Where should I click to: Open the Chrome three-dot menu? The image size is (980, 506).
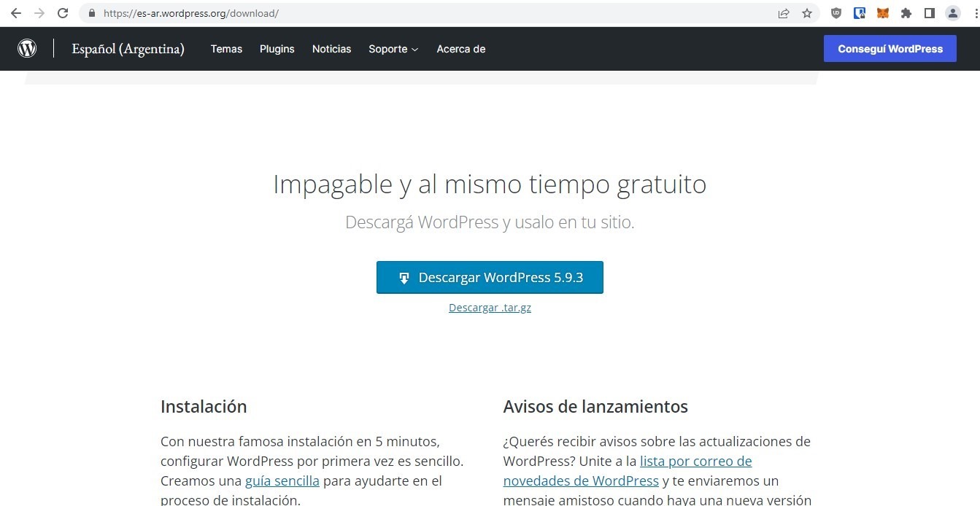point(971,13)
